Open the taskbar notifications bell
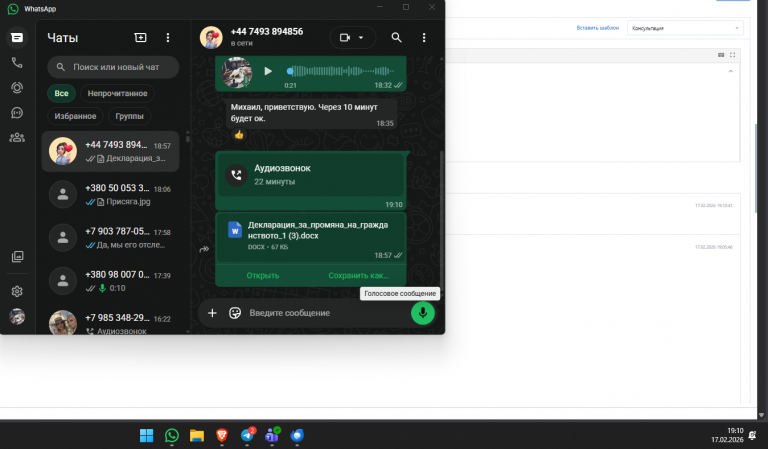 click(753, 435)
